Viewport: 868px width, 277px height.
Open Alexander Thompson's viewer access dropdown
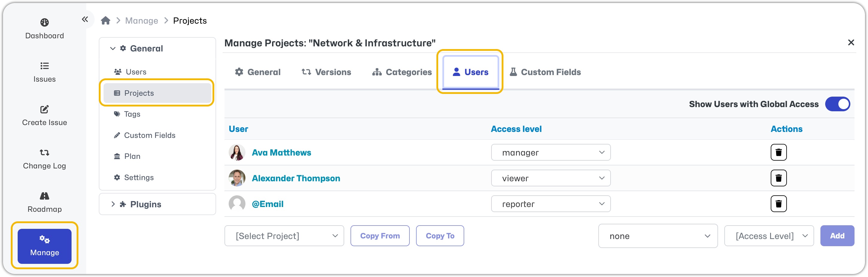(551, 178)
